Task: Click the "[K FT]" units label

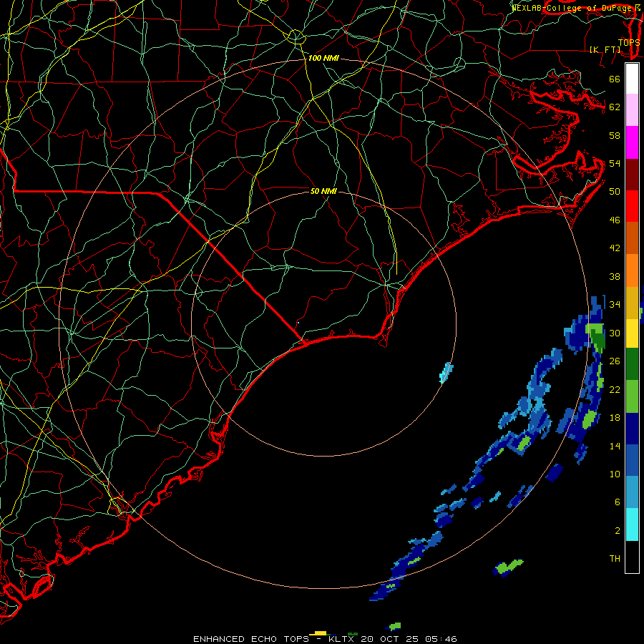Action: pos(605,49)
